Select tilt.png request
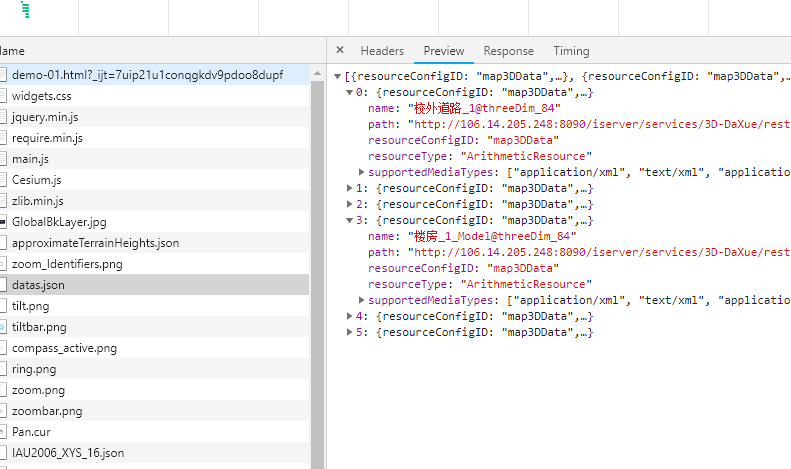 [x=154, y=306]
